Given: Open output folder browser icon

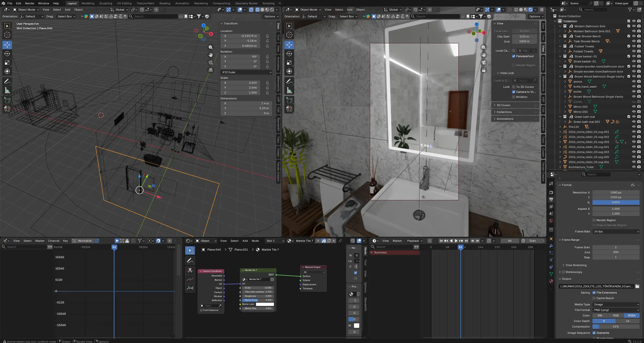Looking at the screenshot, I should pos(637,286).
